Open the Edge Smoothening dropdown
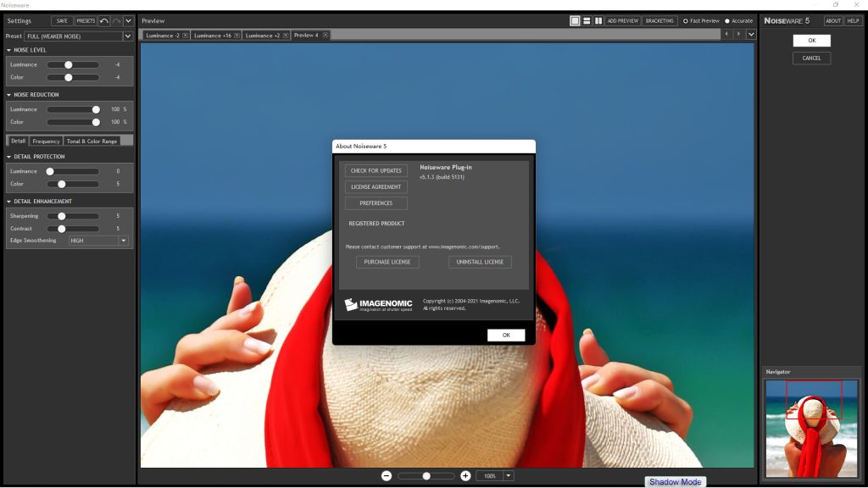This screenshot has width=868, height=488. [123, 241]
